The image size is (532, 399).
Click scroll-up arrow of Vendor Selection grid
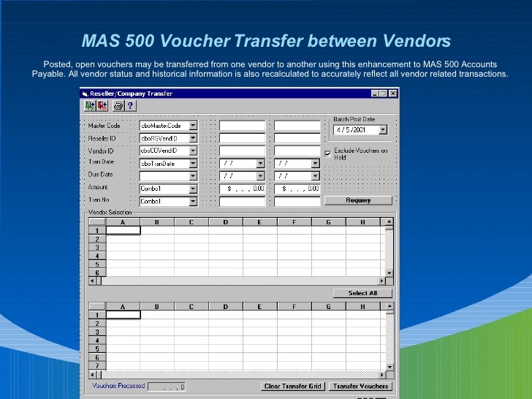(x=389, y=222)
